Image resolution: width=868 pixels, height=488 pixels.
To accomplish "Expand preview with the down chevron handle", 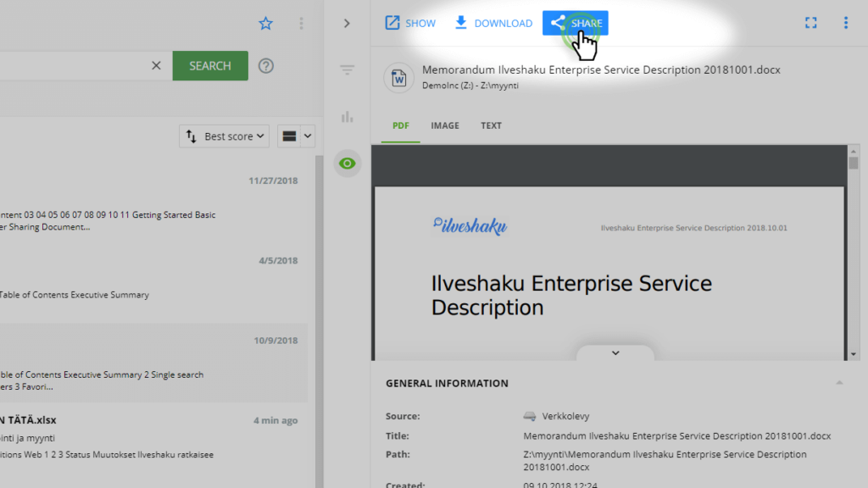I will [615, 353].
